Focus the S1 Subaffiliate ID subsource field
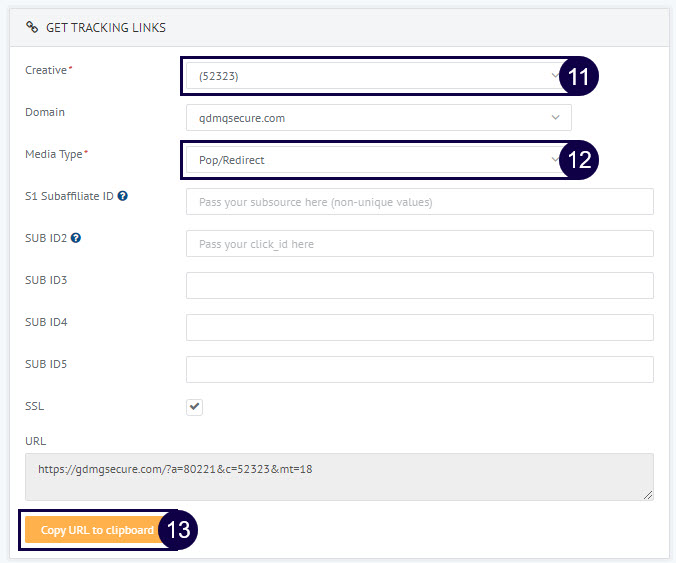The width and height of the screenshot is (676, 563). pyautogui.click(x=419, y=202)
